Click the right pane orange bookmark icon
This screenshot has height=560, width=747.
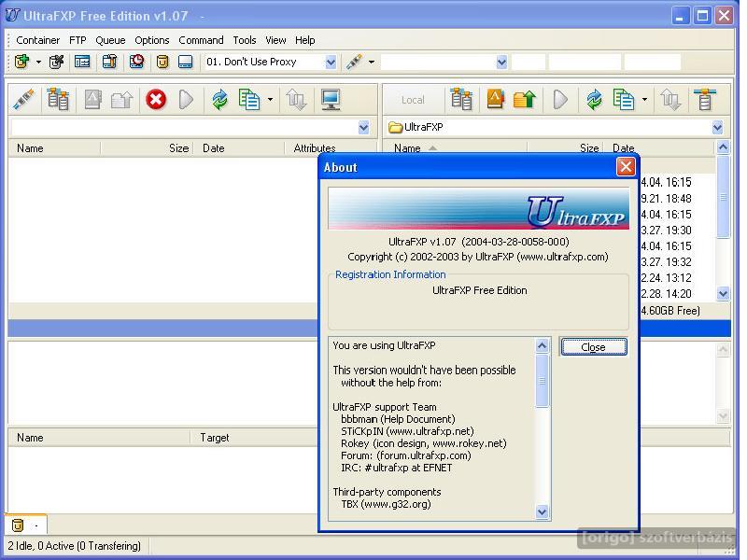point(496,100)
